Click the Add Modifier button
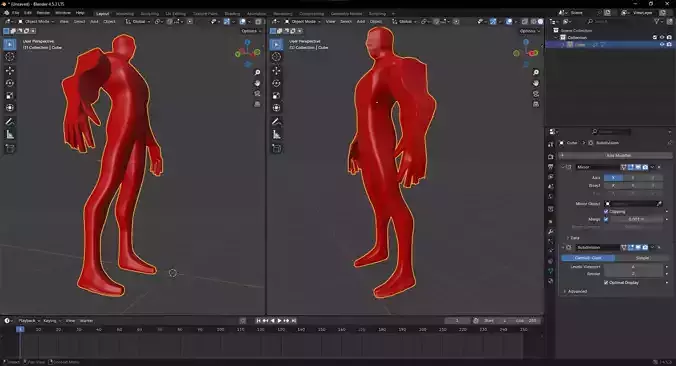 coord(616,155)
